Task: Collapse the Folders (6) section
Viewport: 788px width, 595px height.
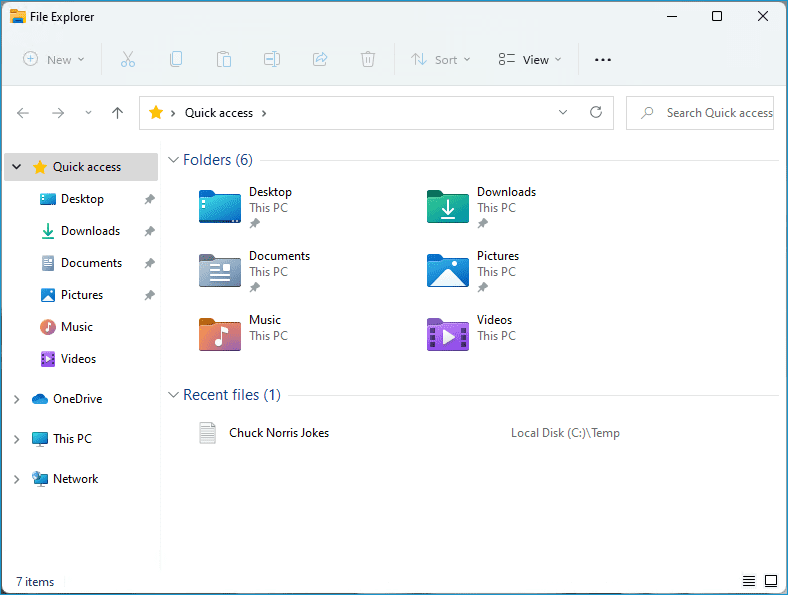Action: pyautogui.click(x=173, y=160)
